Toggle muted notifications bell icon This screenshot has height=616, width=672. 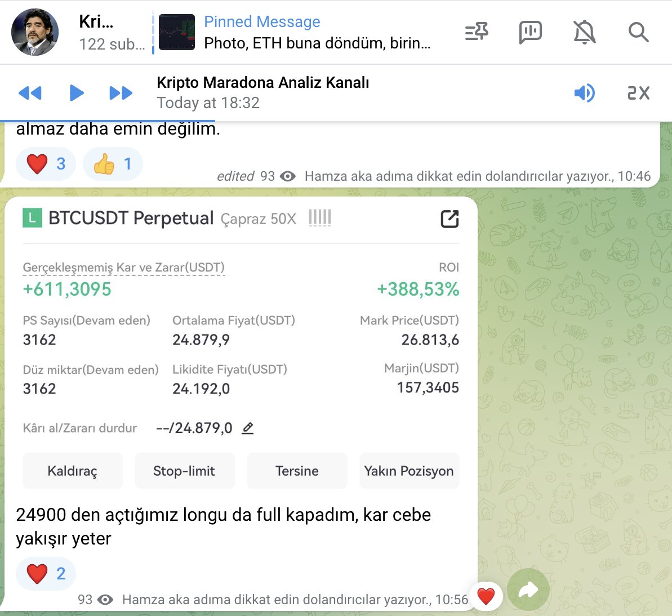pyautogui.click(x=585, y=32)
